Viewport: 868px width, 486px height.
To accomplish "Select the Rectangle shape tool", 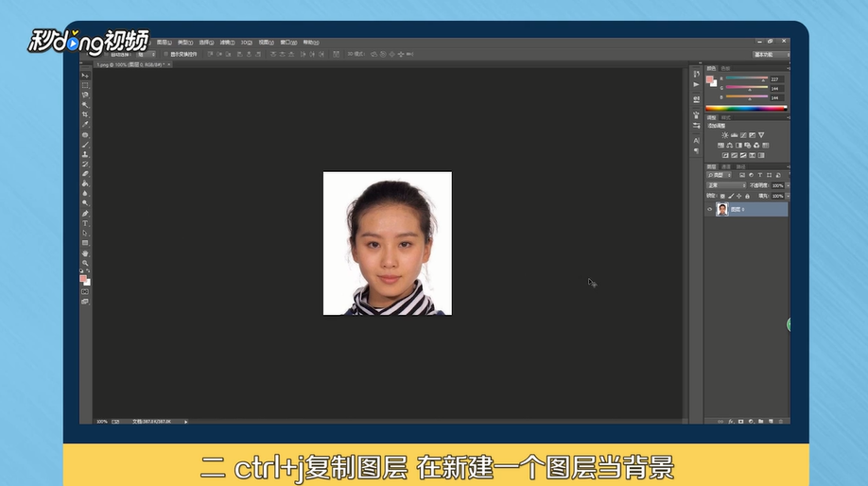I will [x=85, y=243].
